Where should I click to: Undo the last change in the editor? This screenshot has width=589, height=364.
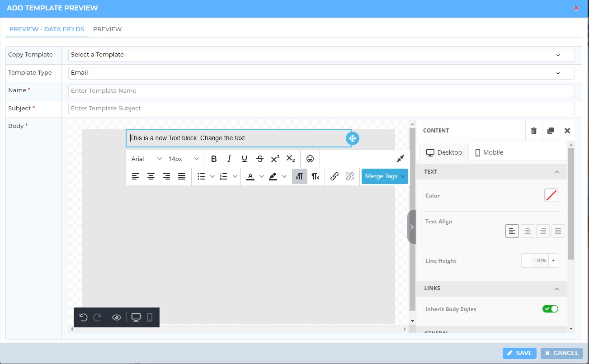83,317
